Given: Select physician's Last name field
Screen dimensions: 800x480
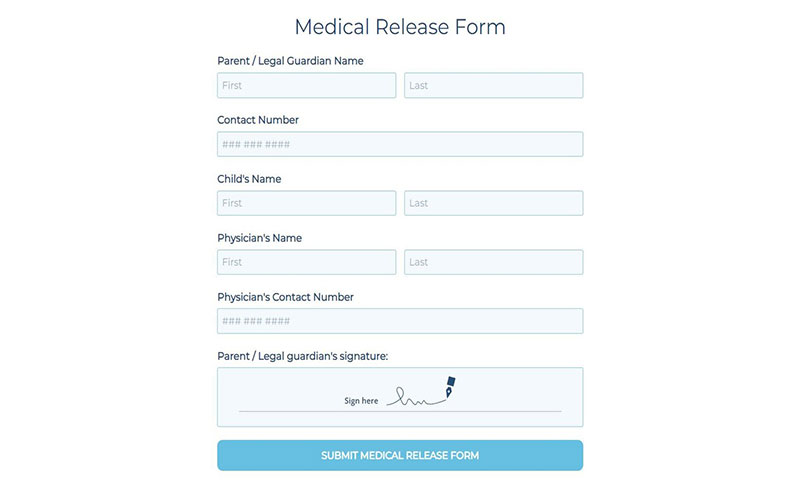Looking at the screenshot, I should (x=493, y=262).
